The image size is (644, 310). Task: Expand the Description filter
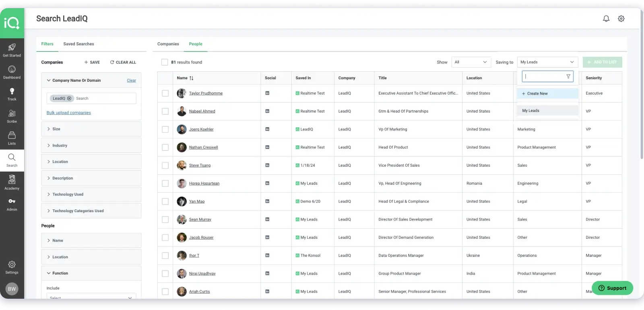91,178
